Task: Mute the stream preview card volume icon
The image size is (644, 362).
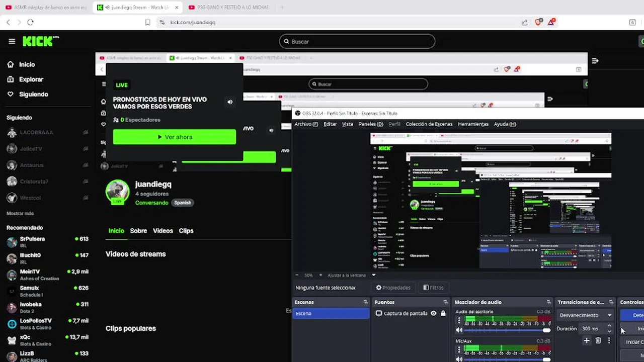Action: click(230, 102)
